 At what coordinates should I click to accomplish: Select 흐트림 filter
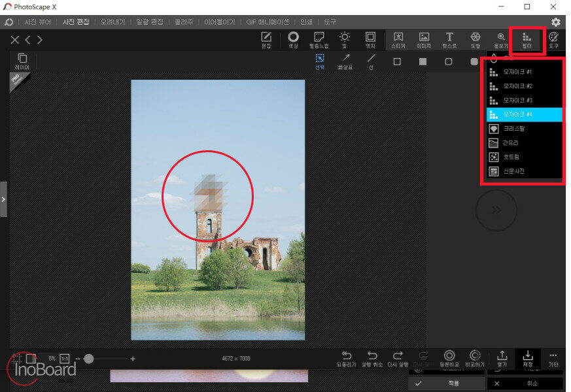pyautogui.click(x=525, y=157)
